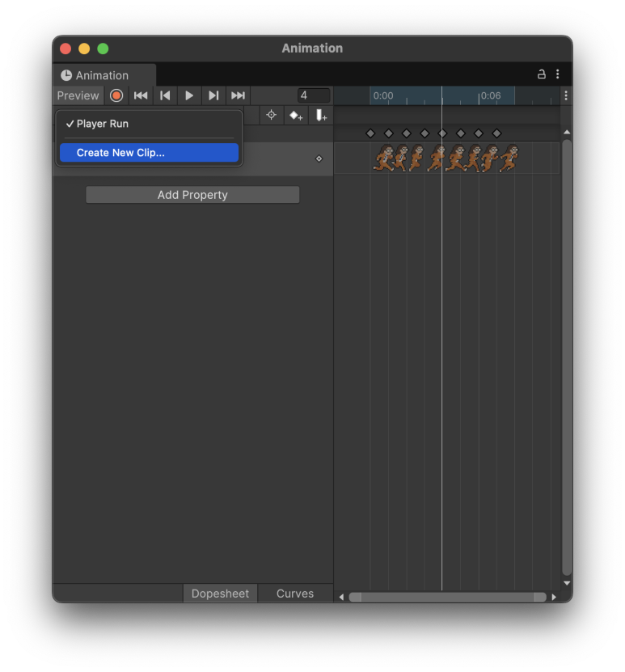Step to the next keyframe

213,95
